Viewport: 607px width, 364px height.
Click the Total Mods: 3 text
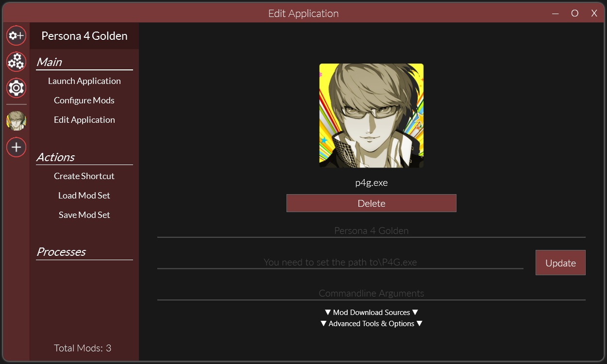click(83, 348)
